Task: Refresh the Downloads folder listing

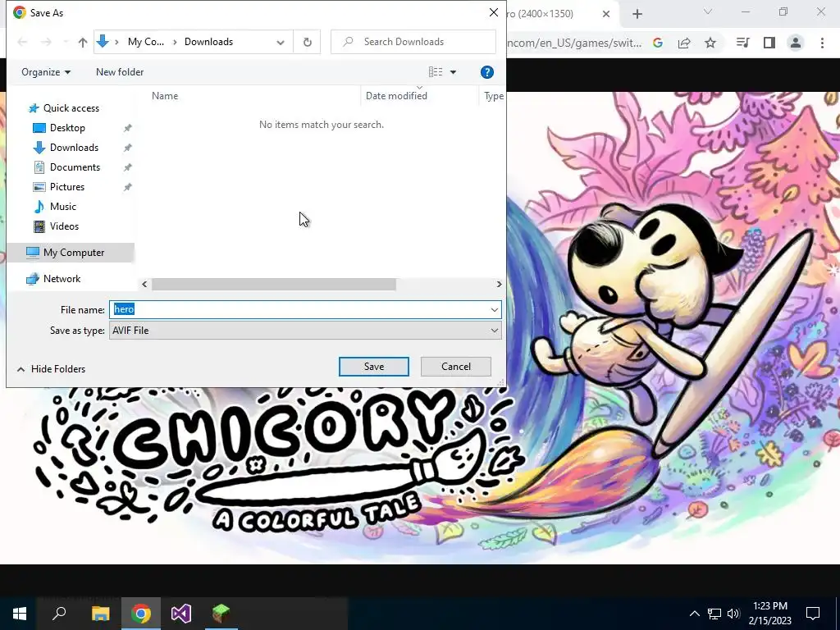Action: pyautogui.click(x=307, y=42)
